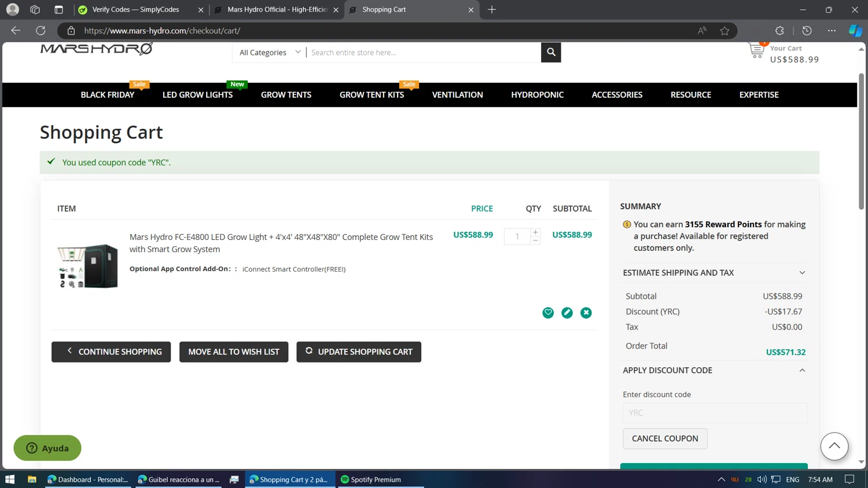This screenshot has height=488, width=868.
Task: Click Update Shopping Cart button
Action: [x=359, y=352]
